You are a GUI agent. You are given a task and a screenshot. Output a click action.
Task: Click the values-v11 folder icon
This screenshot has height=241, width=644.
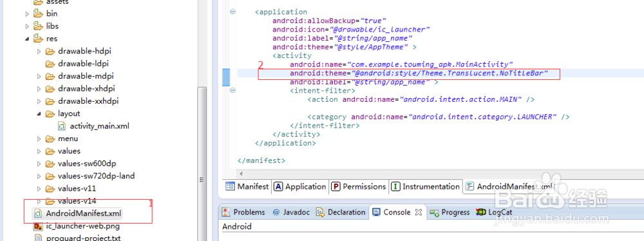tap(50, 189)
